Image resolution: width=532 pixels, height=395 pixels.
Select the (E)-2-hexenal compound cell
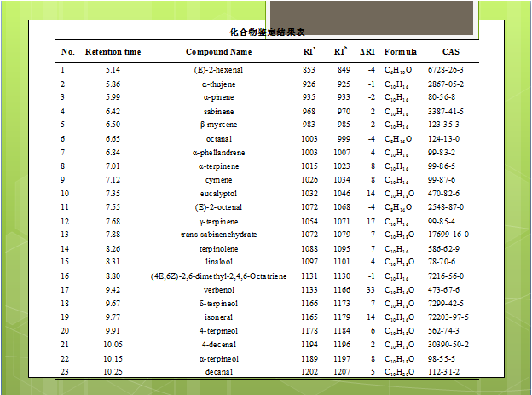point(218,70)
